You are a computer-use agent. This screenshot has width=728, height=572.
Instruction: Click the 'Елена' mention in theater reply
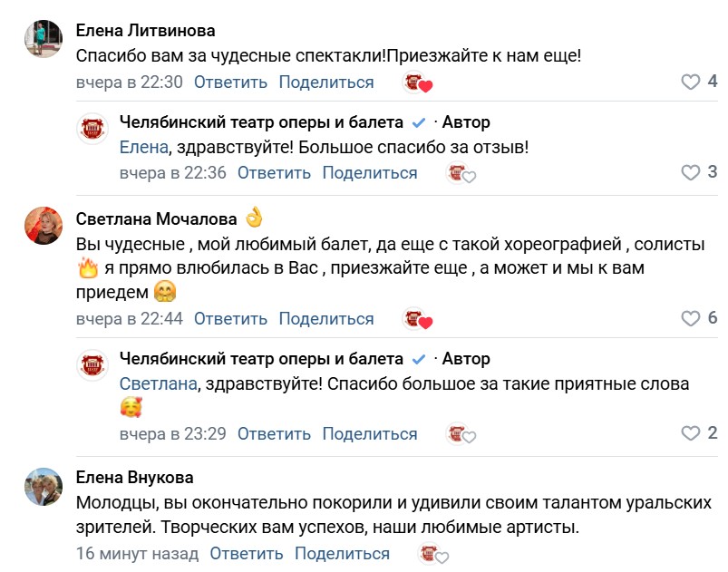pyautogui.click(x=143, y=147)
